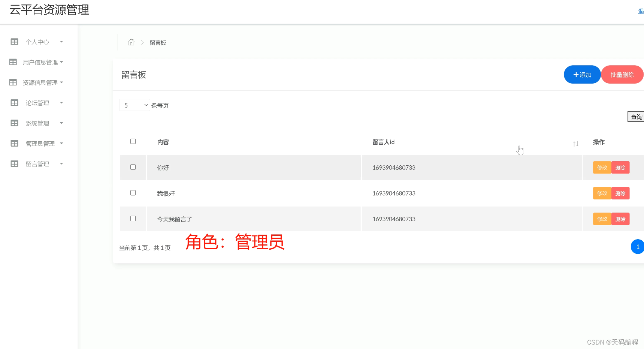644x349 pixels.
Task: Open the 论坛管理 menu item
Action: tap(37, 103)
